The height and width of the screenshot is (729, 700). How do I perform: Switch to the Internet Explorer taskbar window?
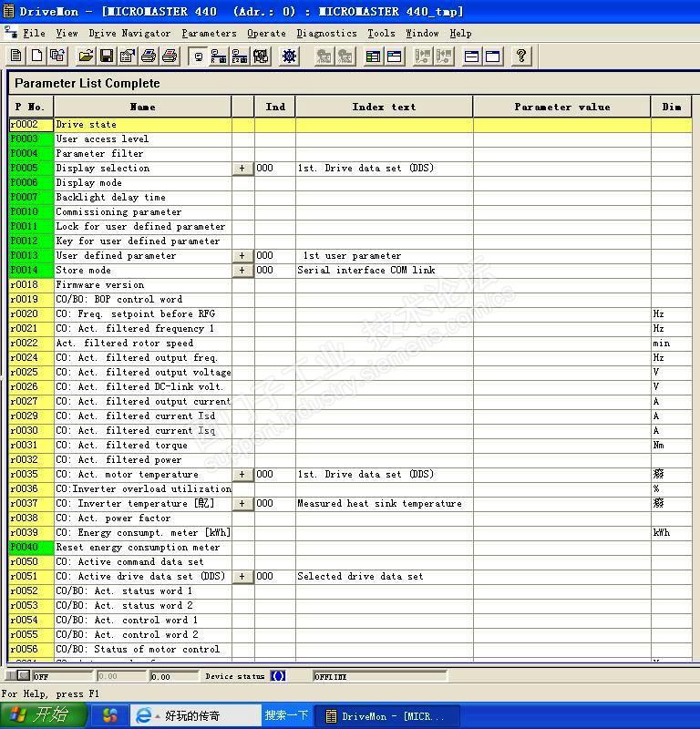pyautogui.click(x=196, y=715)
